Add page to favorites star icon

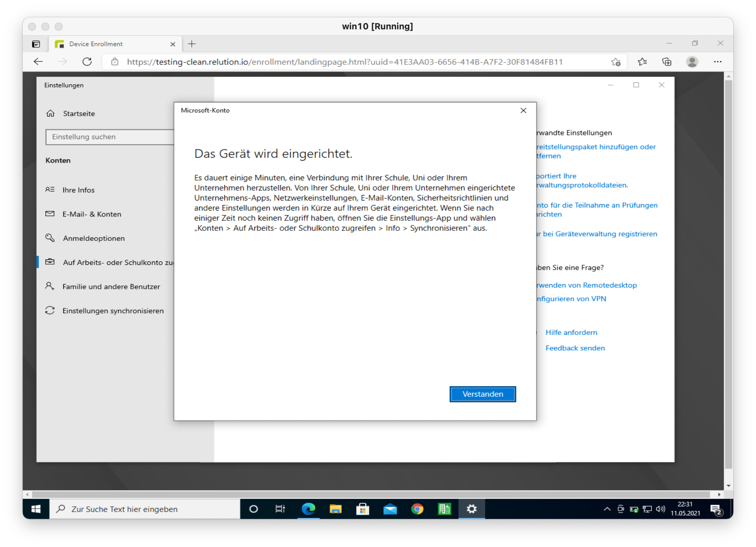point(615,62)
